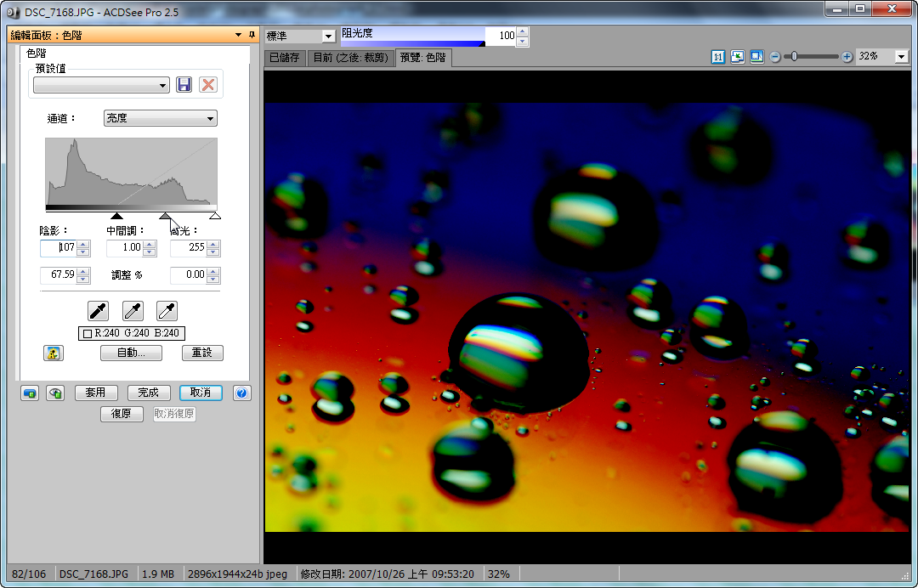Switch to the 目前 (之後: 裁剪) tab
The image size is (918, 588).
tap(350, 58)
